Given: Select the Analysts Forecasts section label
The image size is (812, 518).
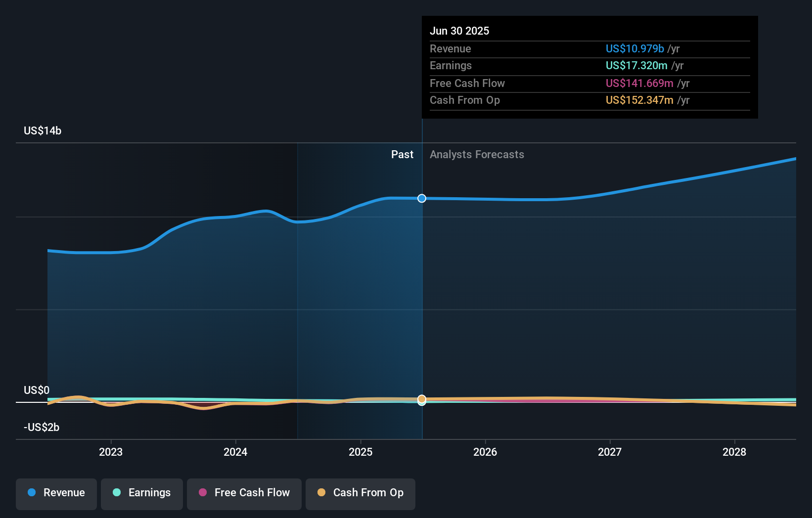Looking at the screenshot, I should click(476, 154).
